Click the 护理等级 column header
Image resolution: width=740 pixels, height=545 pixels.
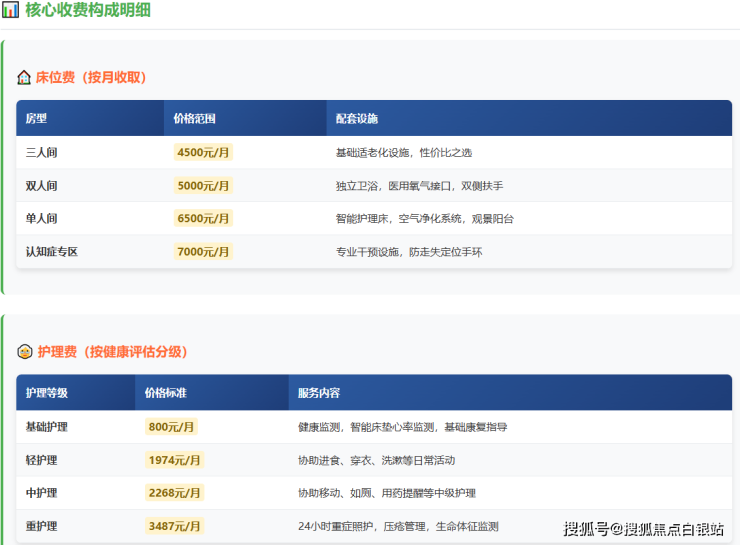tap(47, 393)
